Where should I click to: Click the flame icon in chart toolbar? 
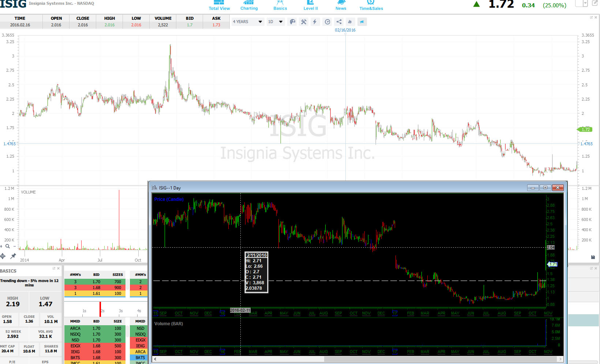coord(350,22)
